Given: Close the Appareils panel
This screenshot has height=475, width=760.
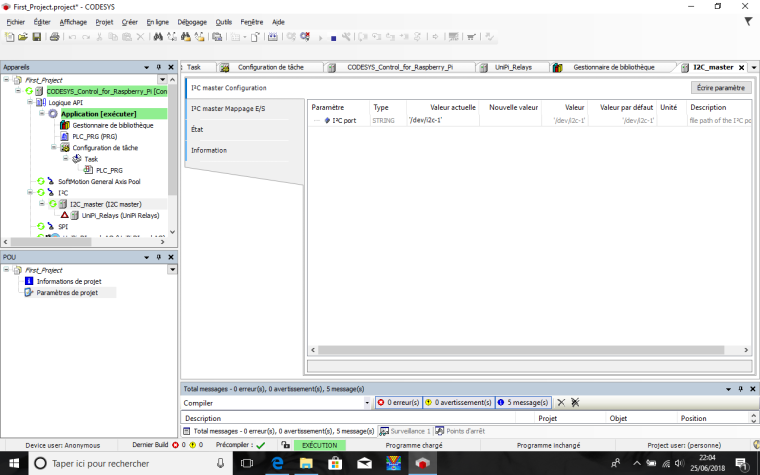Looking at the screenshot, I should coord(171,67).
